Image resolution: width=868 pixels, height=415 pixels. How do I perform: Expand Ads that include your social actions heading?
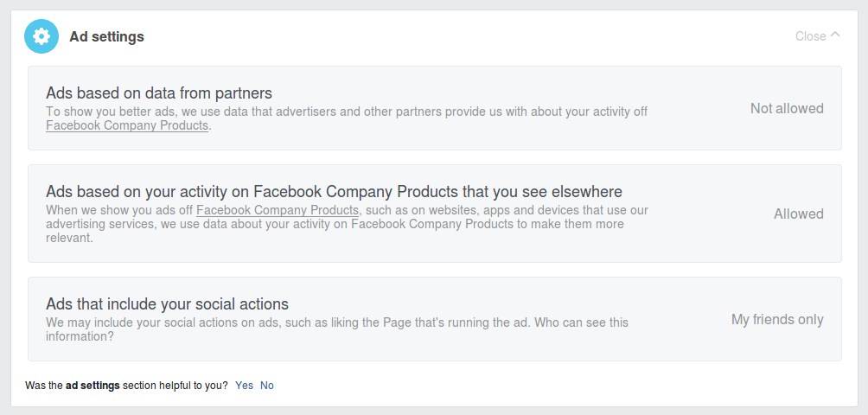coord(167,303)
